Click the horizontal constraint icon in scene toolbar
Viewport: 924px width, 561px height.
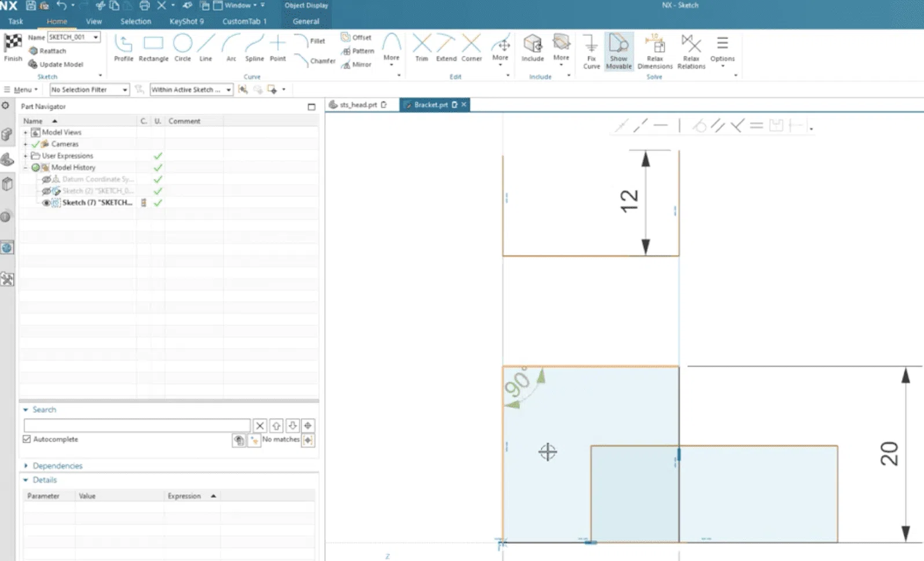click(661, 126)
